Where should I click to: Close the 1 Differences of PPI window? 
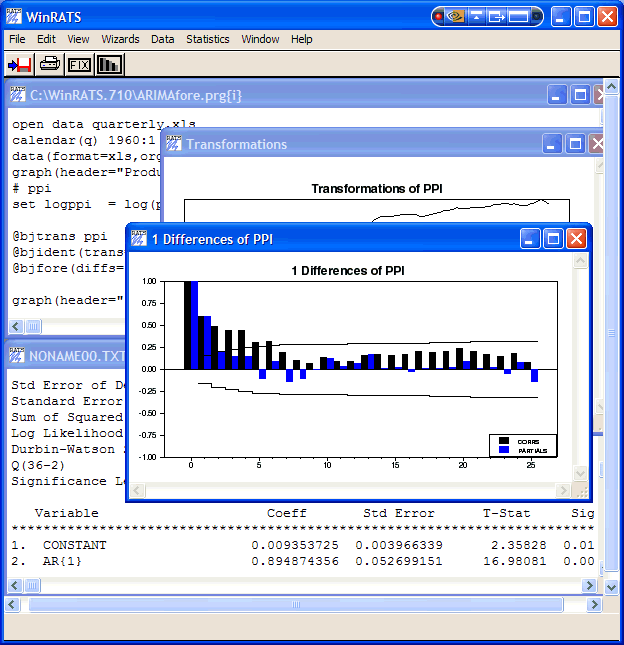click(x=576, y=239)
